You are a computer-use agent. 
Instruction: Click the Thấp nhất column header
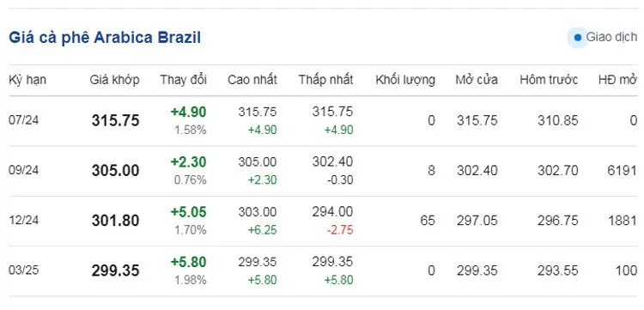point(325,80)
